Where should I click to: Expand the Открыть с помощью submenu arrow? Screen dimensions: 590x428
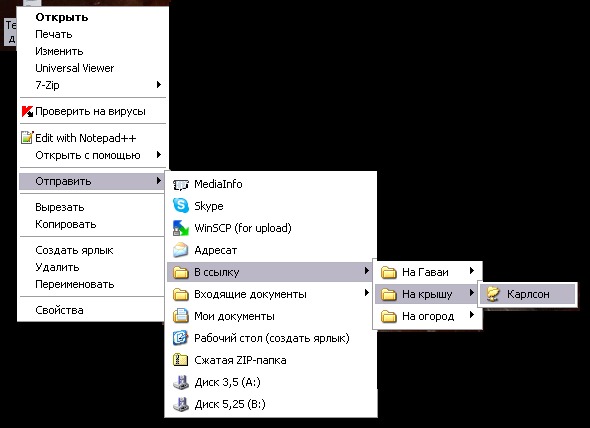tap(159, 155)
